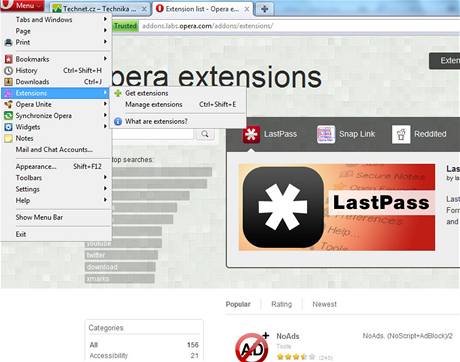This screenshot has height=362, width=460.
Task: Click the Reddited featured label
Action: tap(430, 134)
